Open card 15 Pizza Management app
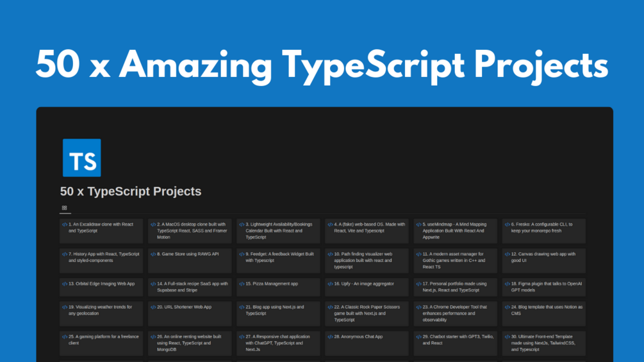 tap(278, 287)
